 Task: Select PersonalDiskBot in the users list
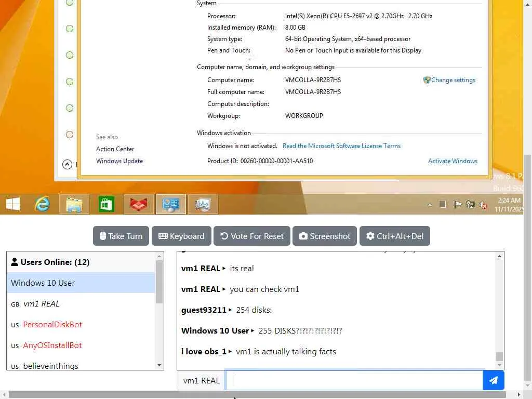coord(81,324)
